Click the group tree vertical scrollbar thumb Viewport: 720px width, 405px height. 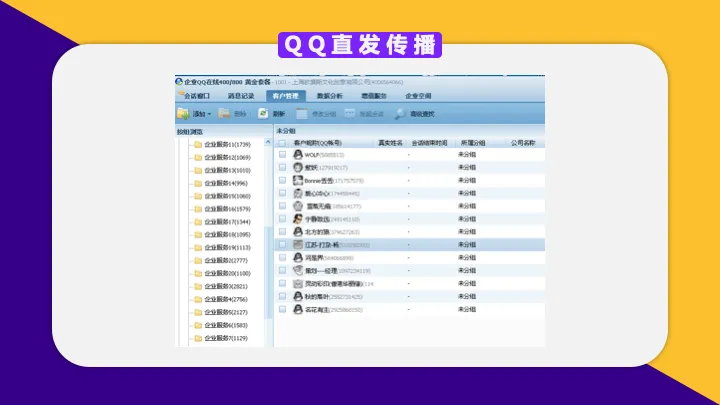pyautogui.click(x=268, y=273)
